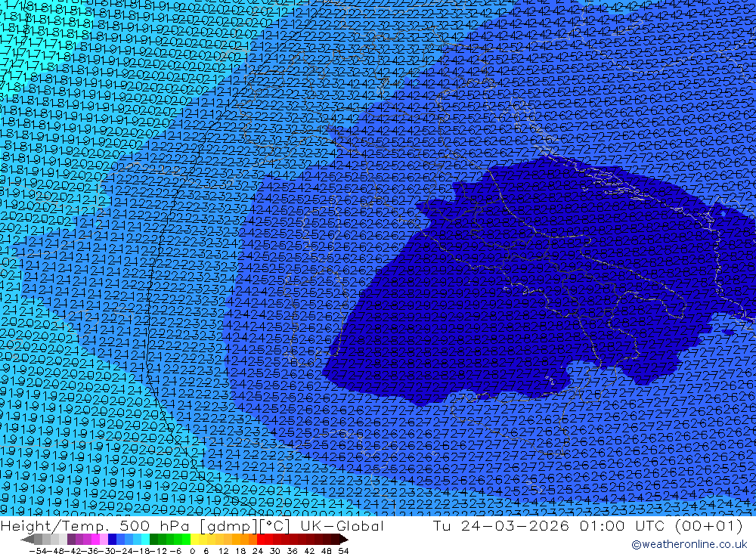Click the legend value 30 label
The image size is (756, 554).
point(275,551)
